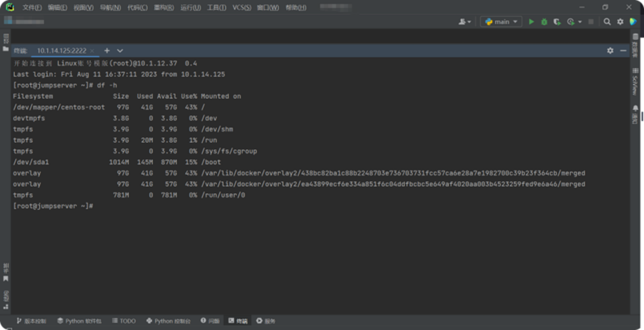Image resolution: width=644 pixels, height=330 pixels.
Task: Open the Python 软件包 tool window button
Action: pyautogui.click(x=79, y=321)
